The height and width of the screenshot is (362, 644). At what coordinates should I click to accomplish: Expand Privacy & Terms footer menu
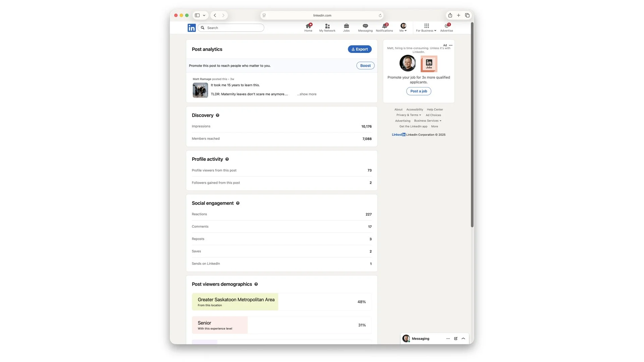coord(408,115)
